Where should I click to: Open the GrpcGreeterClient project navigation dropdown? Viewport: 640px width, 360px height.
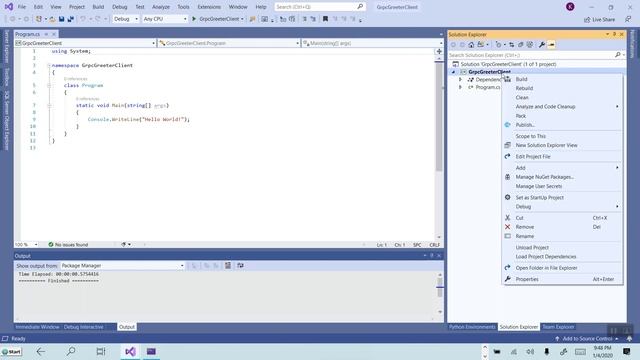(x=85, y=43)
